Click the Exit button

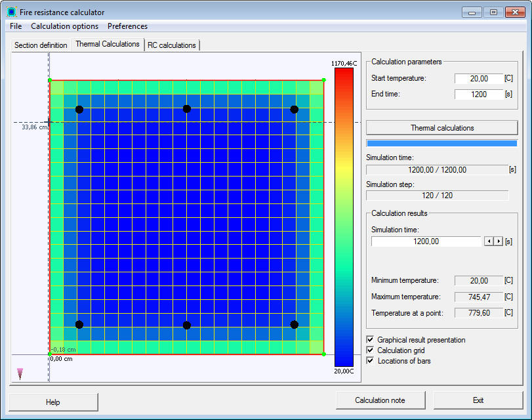[x=478, y=400]
